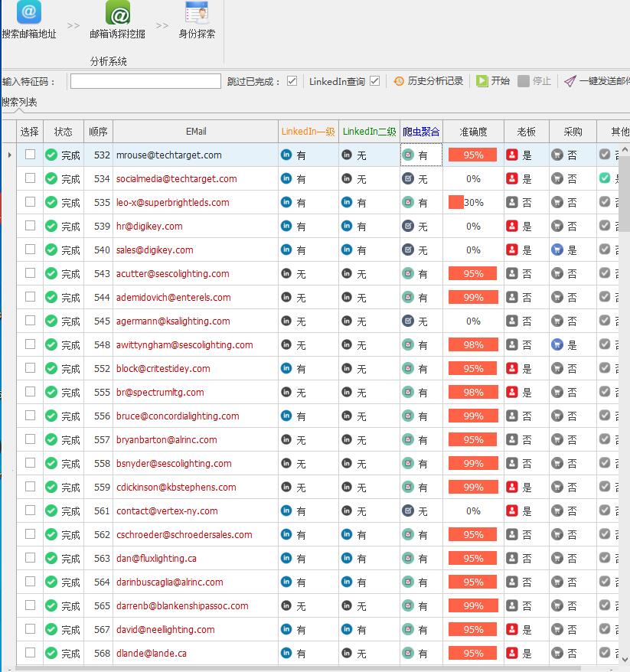This screenshot has width=630, height=672.
Task: Click the row indicator arrow of row 532
Action: pyautogui.click(x=9, y=155)
